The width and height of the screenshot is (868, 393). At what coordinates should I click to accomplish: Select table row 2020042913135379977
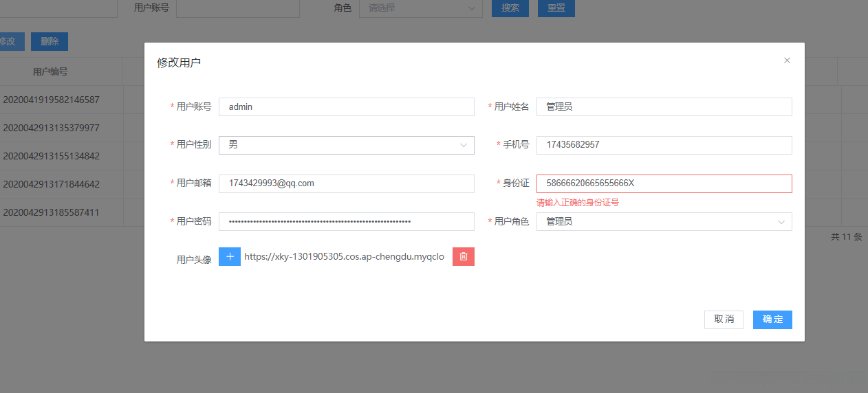tap(52, 128)
